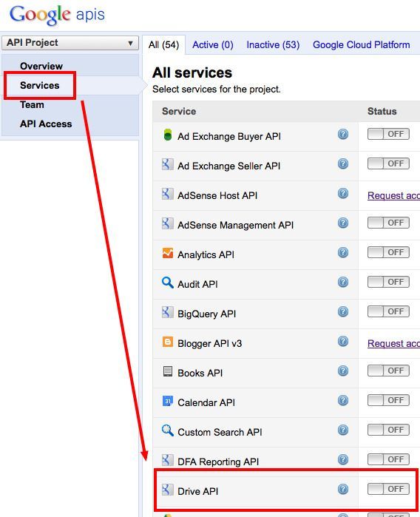Open help for BigQuery API
420x517 pixels.
[x=343, y=311]
